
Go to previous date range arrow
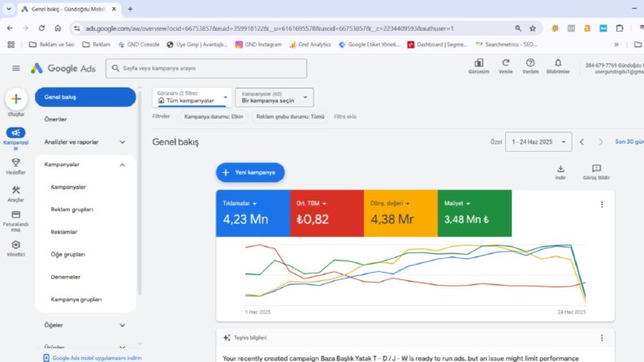pyautogui.click(x=581, y=142)
